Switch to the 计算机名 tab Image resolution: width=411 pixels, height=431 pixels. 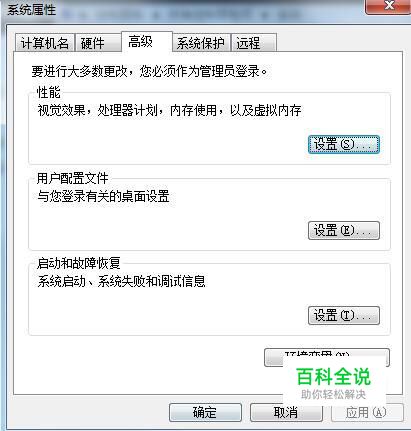coord(45,43)
